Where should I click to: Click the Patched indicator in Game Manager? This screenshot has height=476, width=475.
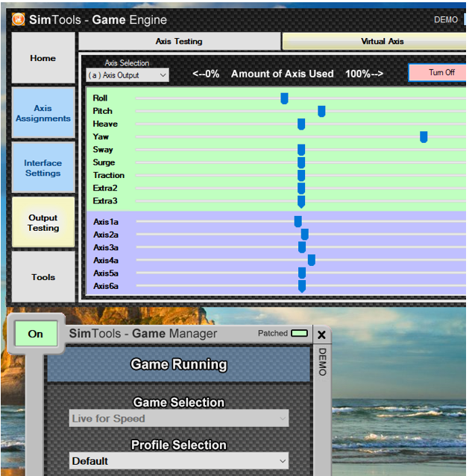299,333
